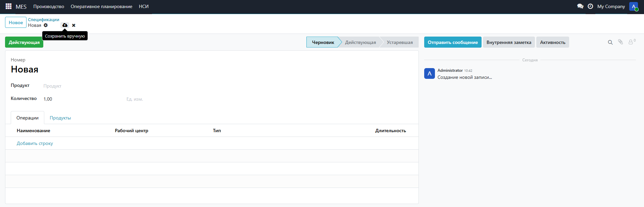Click the green Действующая action button

pyautogui.click(x=24, y=42)
